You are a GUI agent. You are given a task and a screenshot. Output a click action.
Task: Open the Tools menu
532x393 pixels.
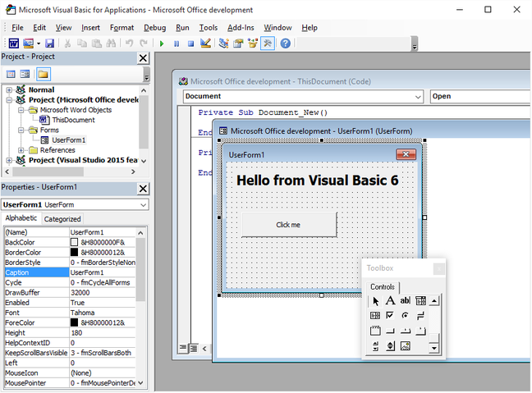(209, 28)
